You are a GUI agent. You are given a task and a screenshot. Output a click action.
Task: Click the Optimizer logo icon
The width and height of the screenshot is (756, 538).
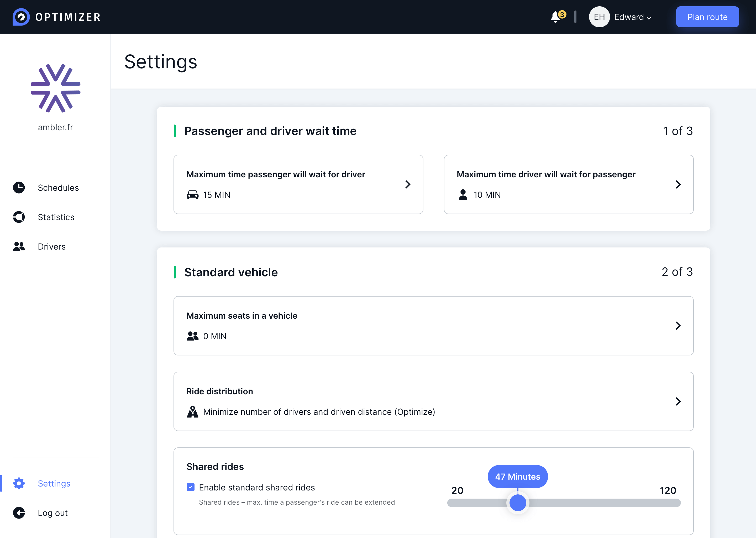click(21, 17)
